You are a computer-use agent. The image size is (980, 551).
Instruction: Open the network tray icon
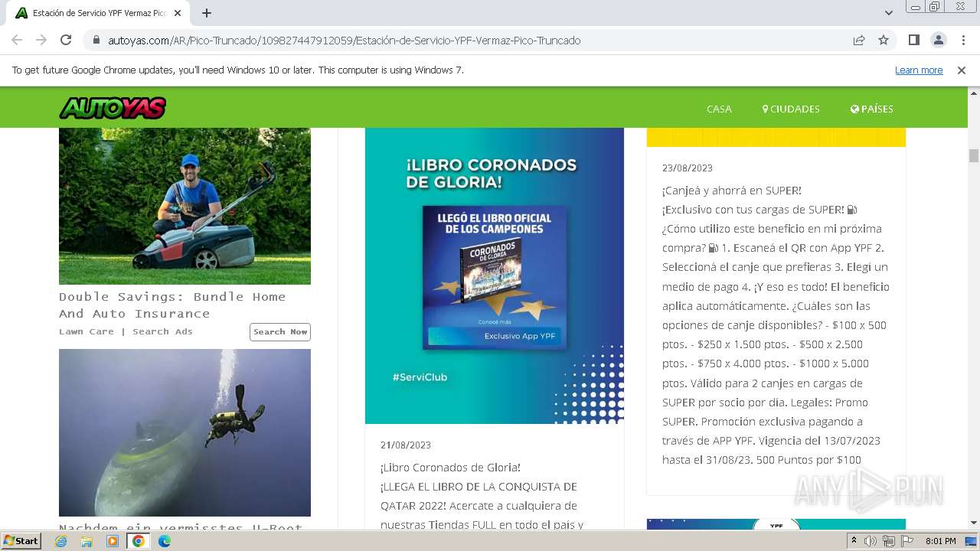[x=889, y=541]
